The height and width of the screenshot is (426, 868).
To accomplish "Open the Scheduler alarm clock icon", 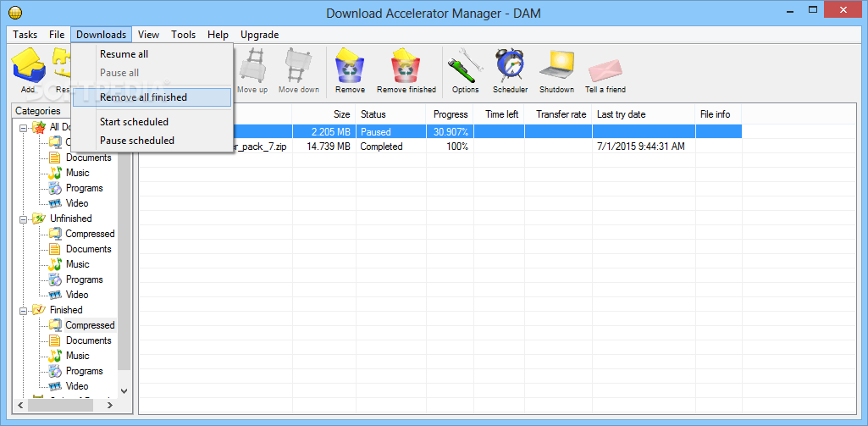I will pos(510,65).
